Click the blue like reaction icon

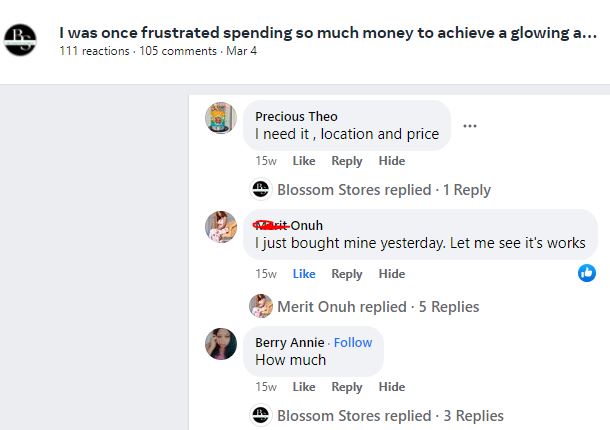tap(587, 273)
